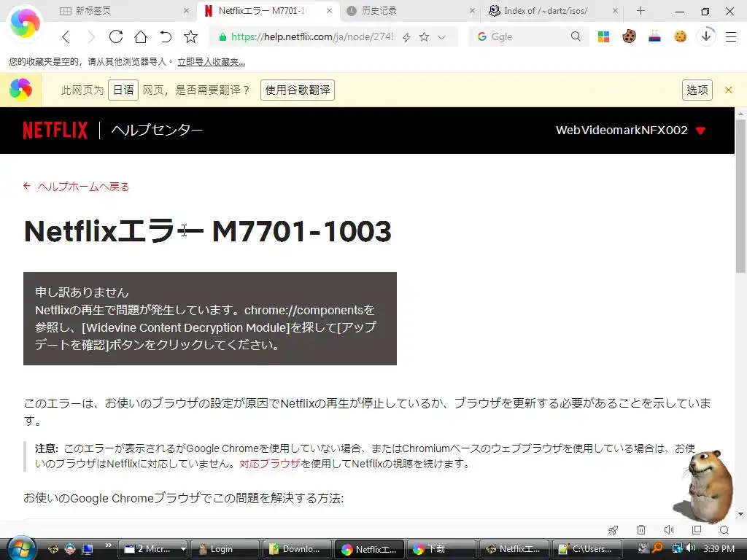Click the 3:39 PM taskbar clock
747x560 pixels.
tap(719, 548)
